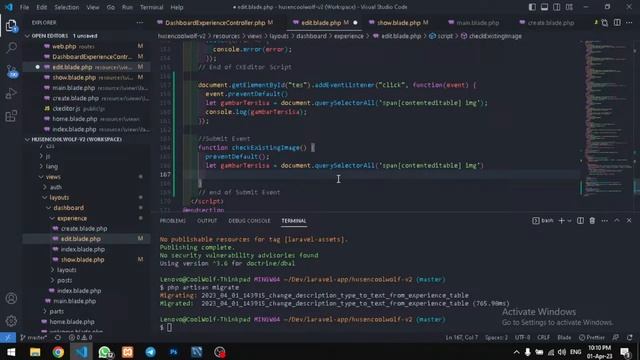This screenshot has width=640, height=360.
Task: Open create.blade.php in the experience folder
Action: 84,229
